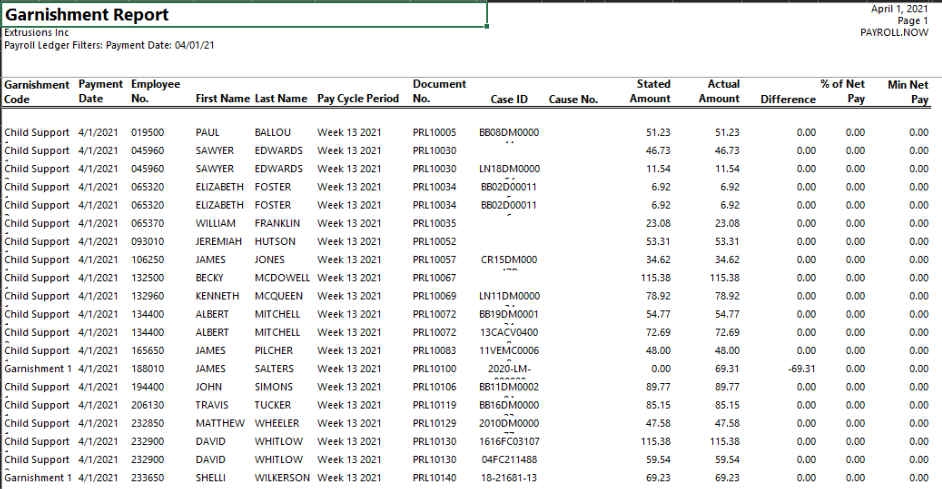Click the Employee No. column header
Image resolution: width=942 pixels, height=489 pixels.
(156, 91)
